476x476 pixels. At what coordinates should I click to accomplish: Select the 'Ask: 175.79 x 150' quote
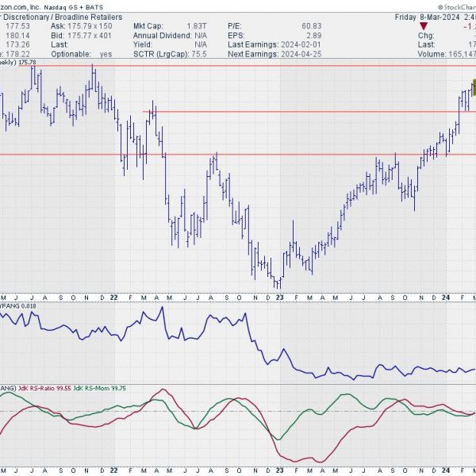coord(82,26)
